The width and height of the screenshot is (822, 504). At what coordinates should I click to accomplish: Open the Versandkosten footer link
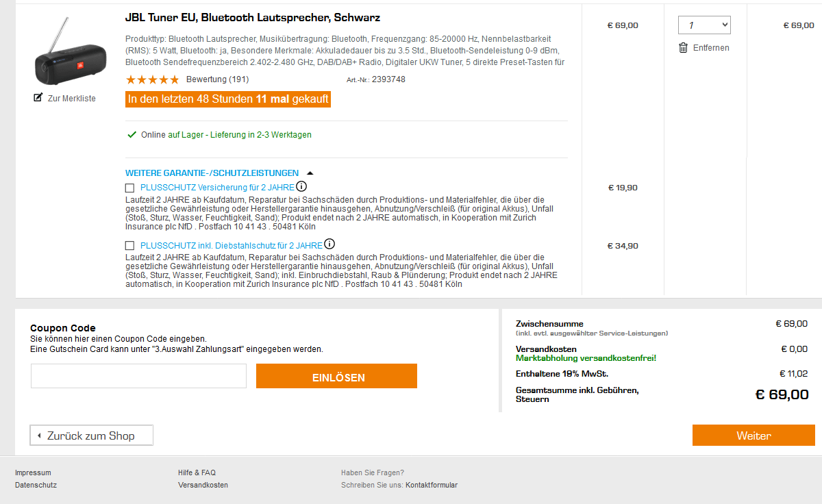203,485
